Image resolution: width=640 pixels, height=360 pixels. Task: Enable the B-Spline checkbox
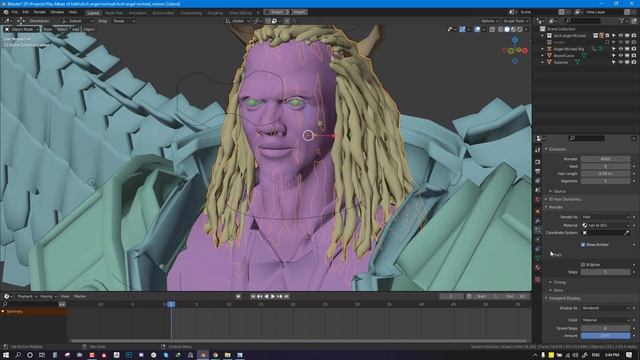click(583, 264)
